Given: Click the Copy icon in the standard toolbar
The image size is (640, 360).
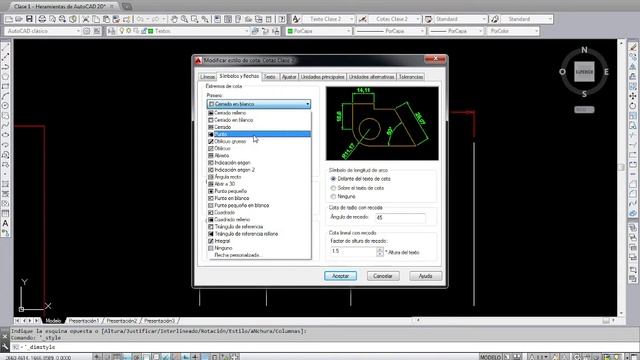Looking at the screenshot, I should coord(96,19).
